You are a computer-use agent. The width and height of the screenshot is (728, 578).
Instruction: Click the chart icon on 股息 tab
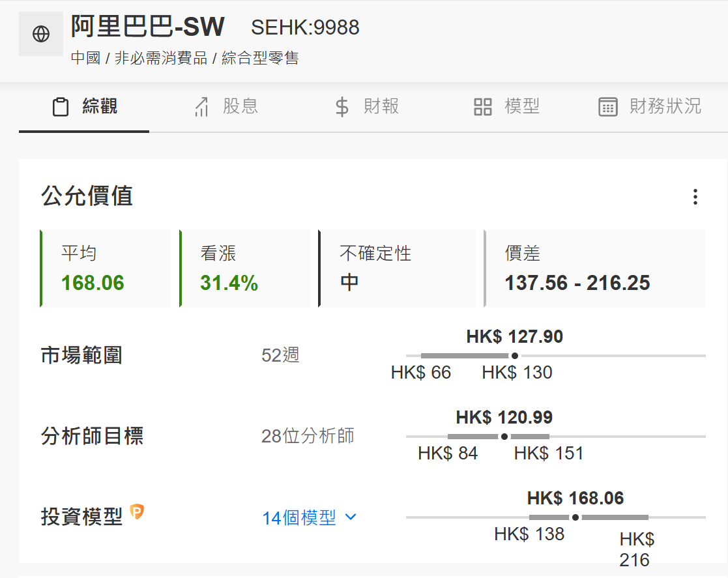(x=201, y=107)
